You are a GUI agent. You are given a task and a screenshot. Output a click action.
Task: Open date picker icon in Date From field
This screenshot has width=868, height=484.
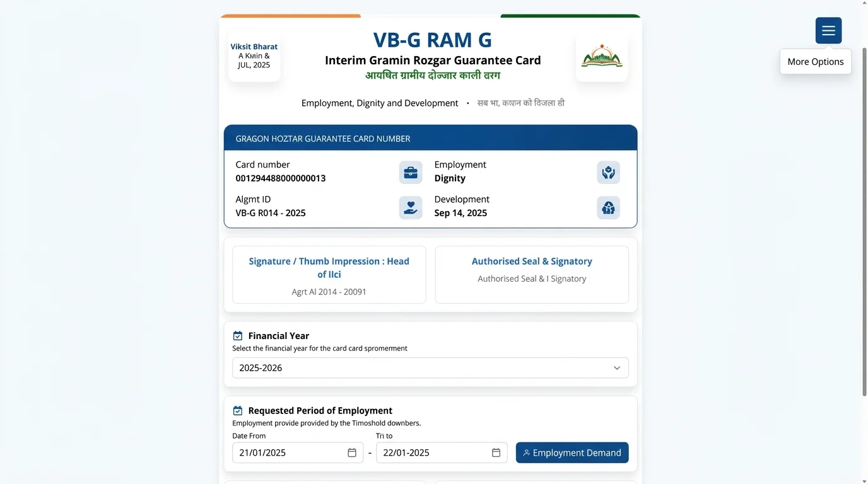[x=352, y=452]
